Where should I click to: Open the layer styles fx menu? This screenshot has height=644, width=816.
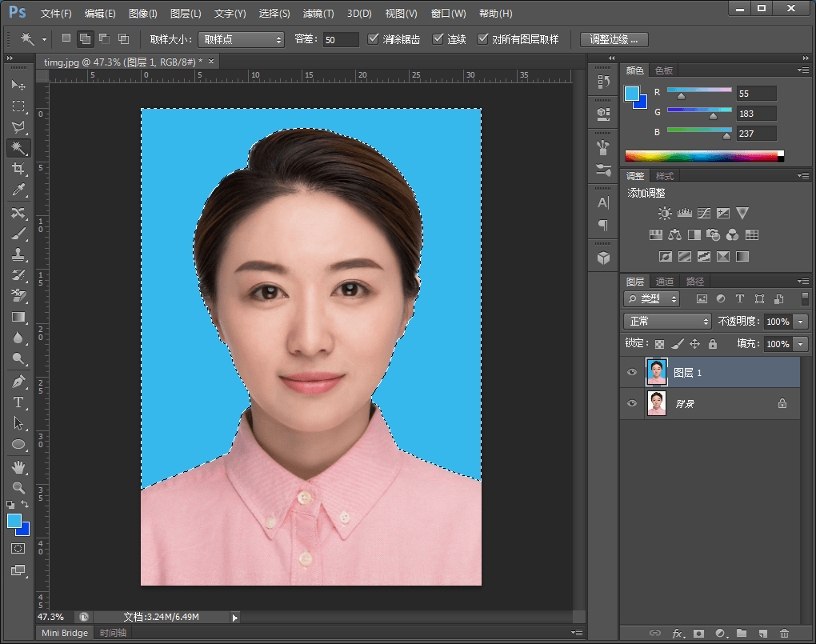click(678, 633)
